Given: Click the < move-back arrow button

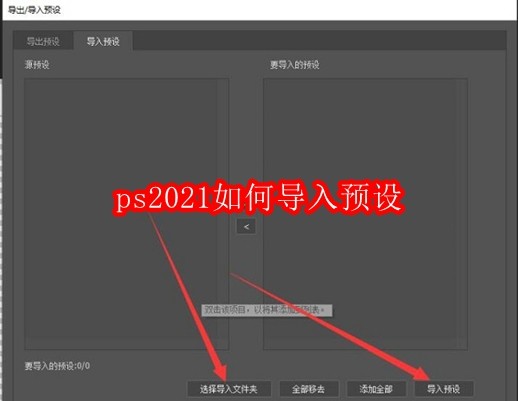Looking at the screenshot, I should pyautogui.click(x=246, y=227).
